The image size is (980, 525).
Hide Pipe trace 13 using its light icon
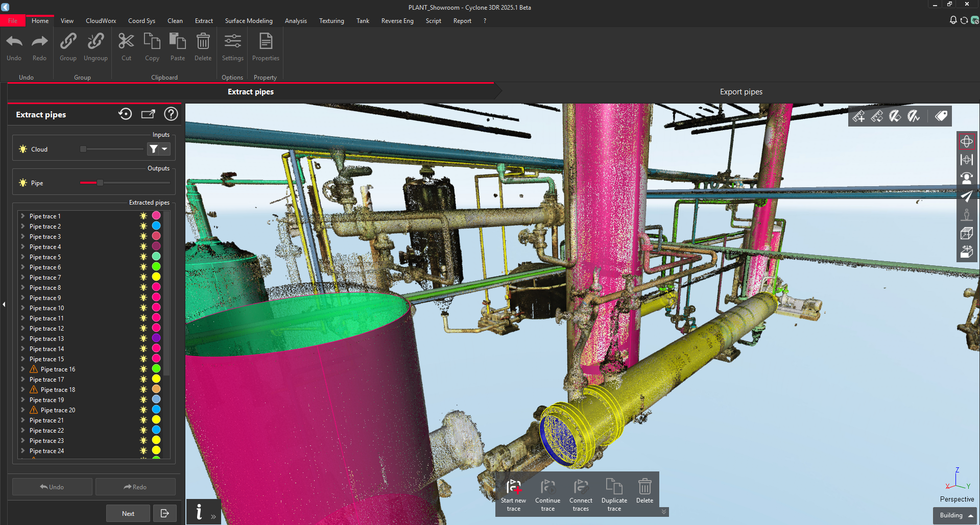click(144, 338)
